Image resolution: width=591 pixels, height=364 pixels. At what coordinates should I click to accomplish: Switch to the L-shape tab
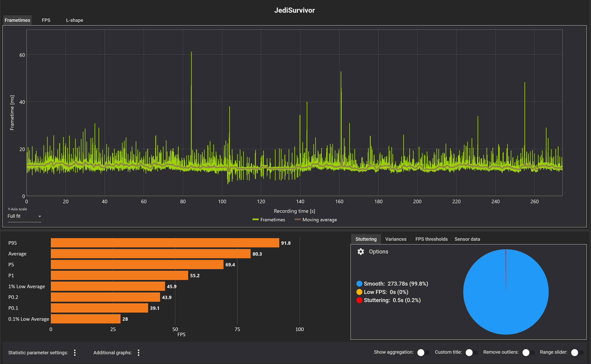pos(74,20)
